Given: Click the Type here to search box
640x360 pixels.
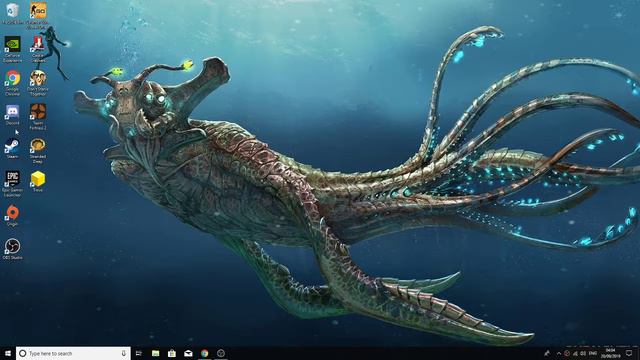Looking at the screenshot, I should tap(73, 353).
